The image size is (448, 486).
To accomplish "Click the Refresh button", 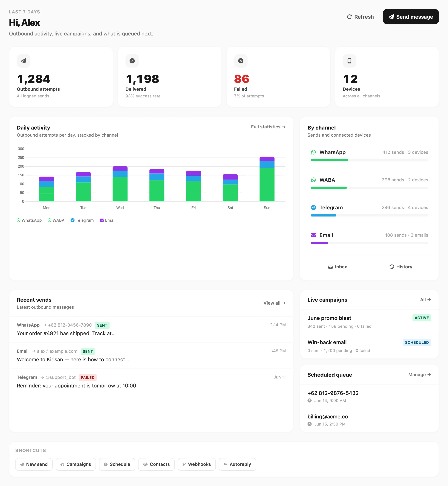I will coord(360,17).
